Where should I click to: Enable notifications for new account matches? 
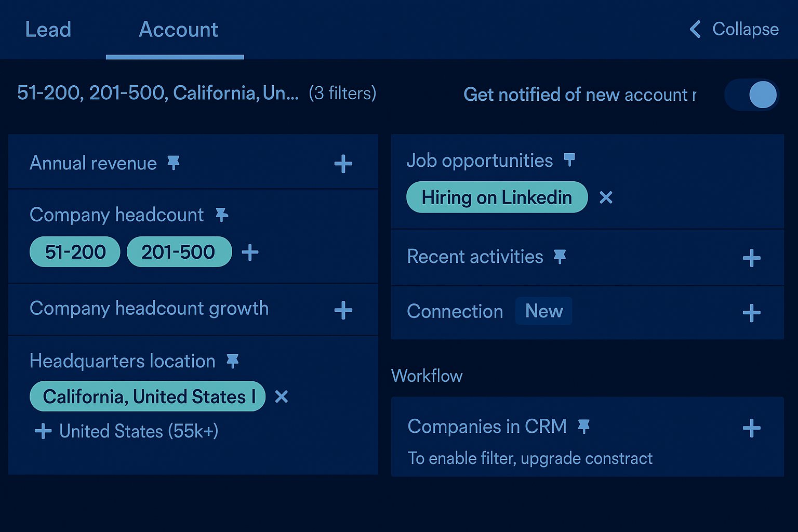coord(751,95)
